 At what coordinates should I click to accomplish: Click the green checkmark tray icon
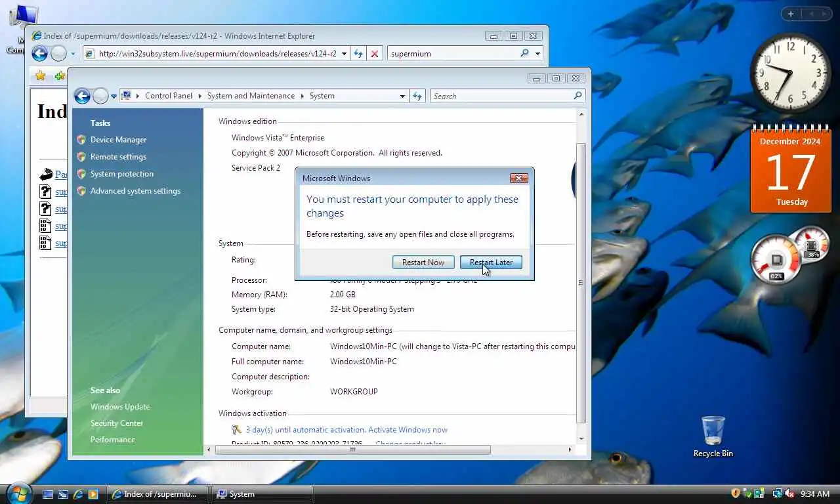click(x=747, y=493)
